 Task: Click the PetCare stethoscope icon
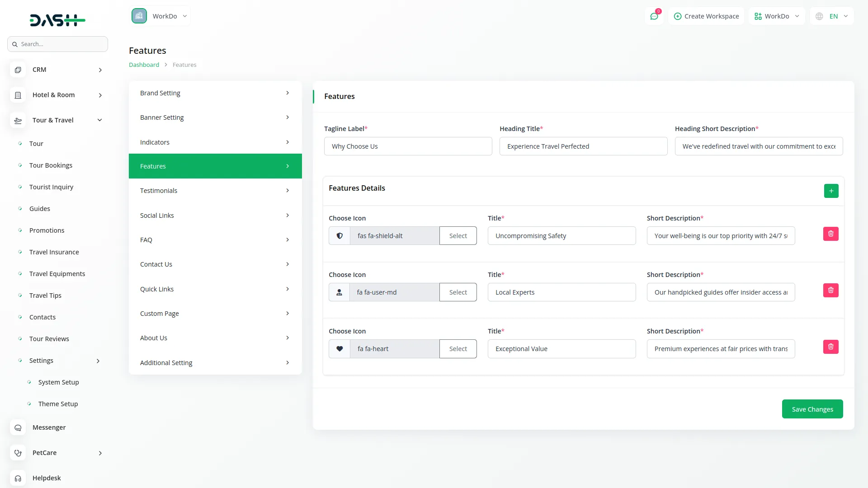click(18, 453)
